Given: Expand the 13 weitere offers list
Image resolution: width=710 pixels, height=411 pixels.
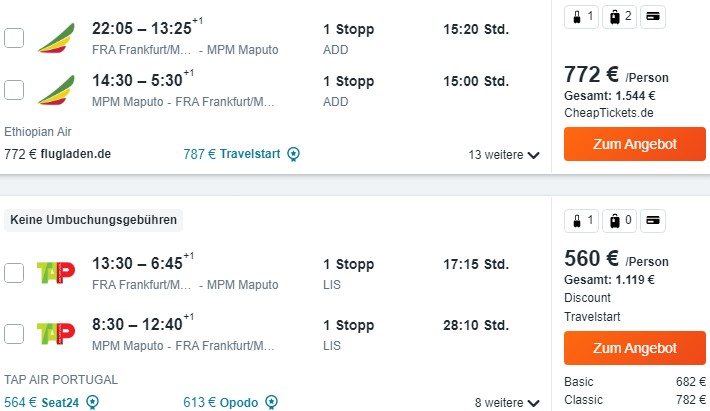Looking at the screenshot, I should click(x=504, y=155).
